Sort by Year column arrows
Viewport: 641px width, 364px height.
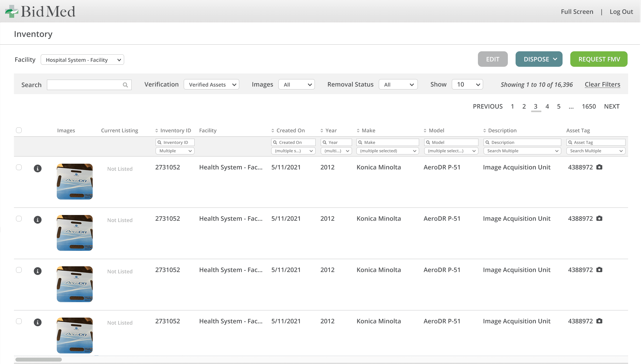point(322,131)
